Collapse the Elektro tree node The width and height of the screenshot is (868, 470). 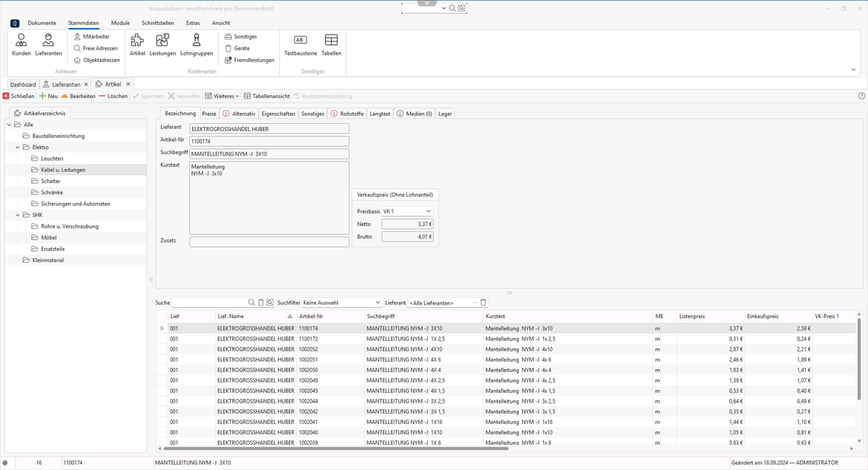pos(18,147)
